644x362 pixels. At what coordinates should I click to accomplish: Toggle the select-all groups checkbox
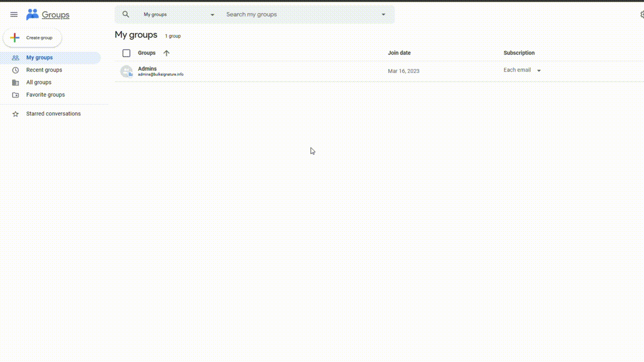coord(126,53)
